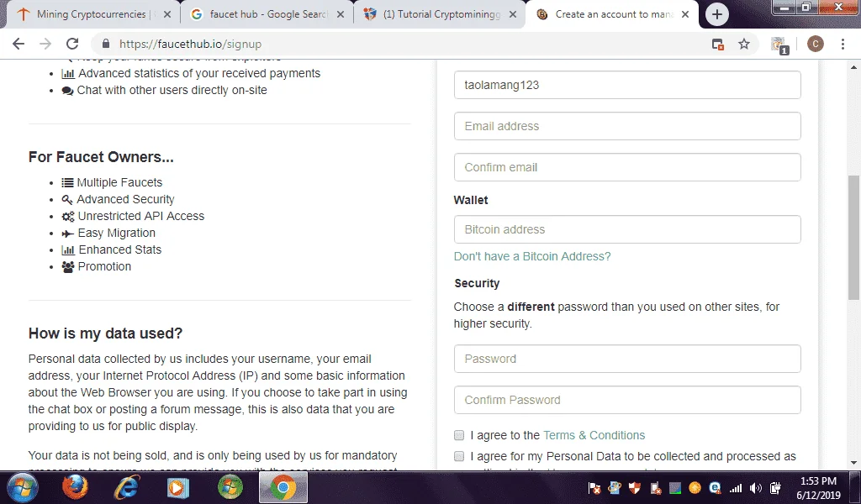Click the Promotion users icon
This screenshot has width=861, height=504.
(68, 267)
